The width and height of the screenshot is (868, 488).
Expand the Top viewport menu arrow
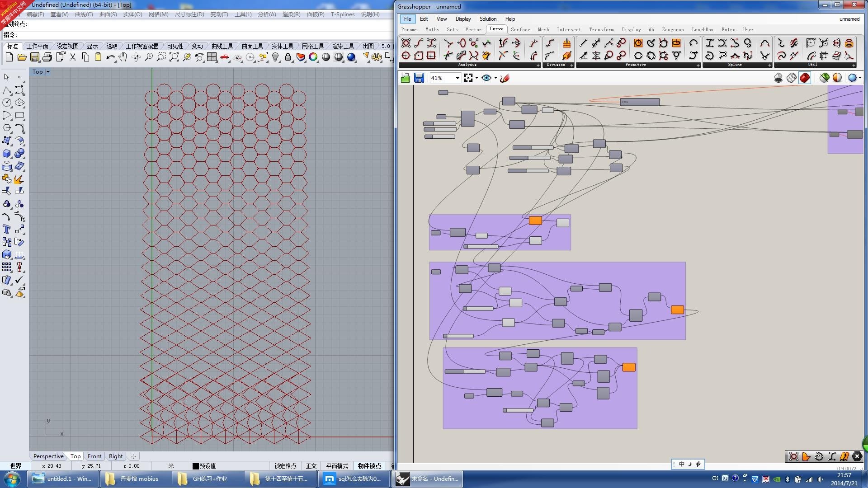[47, 72]
